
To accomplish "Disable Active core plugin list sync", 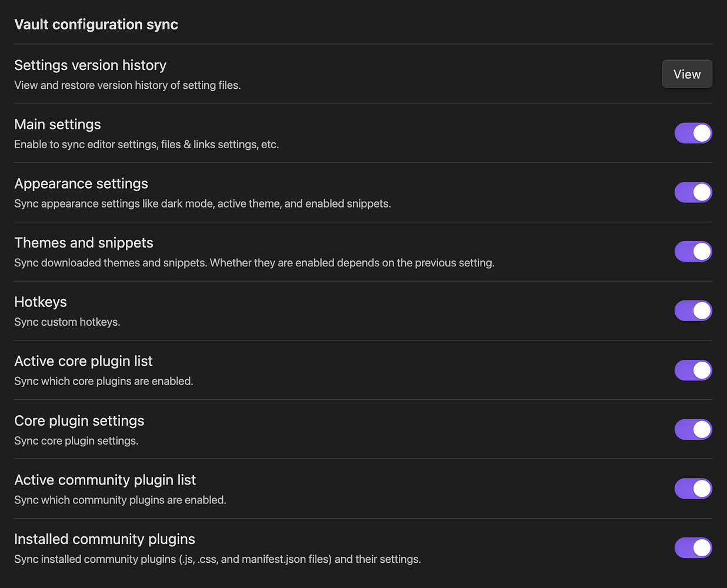I will click(693, 370).
